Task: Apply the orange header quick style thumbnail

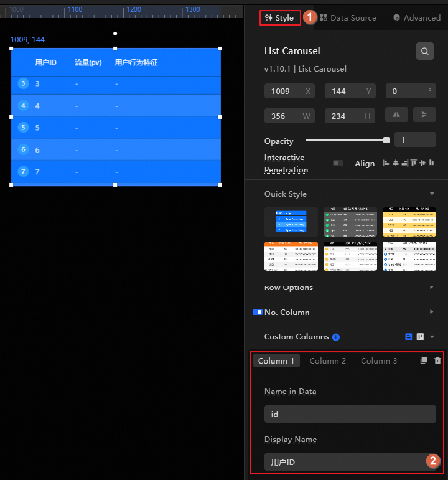Action: click(x=291, y=256)
